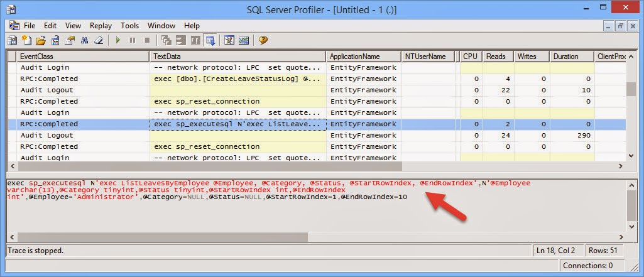The height and width of the screenshot is (277, 644).
Task: Click detail pane vertical scrollbar up arrow
Action: click(x=631, y=184)
